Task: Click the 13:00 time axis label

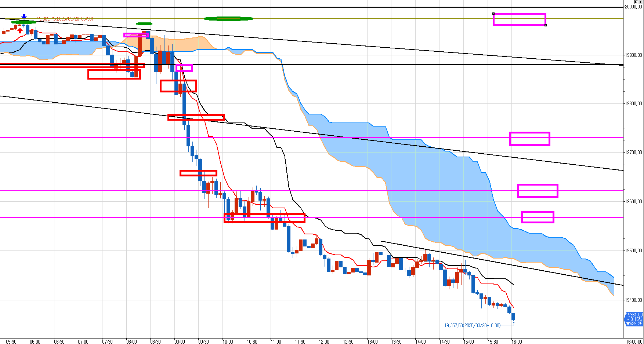Action: pyautogui.click(x=373, y=342)
